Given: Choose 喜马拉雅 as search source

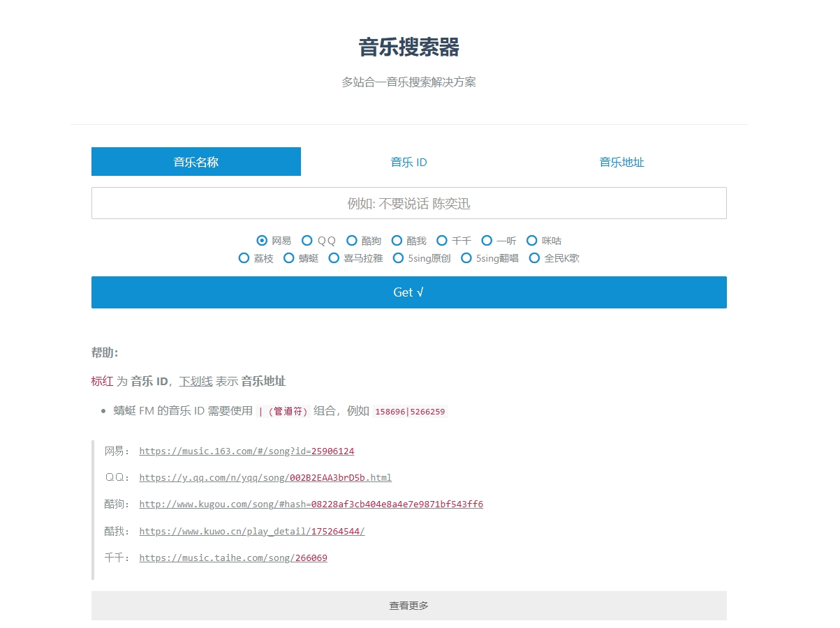Looking at the screenshot, I should (x=334, y=257).
